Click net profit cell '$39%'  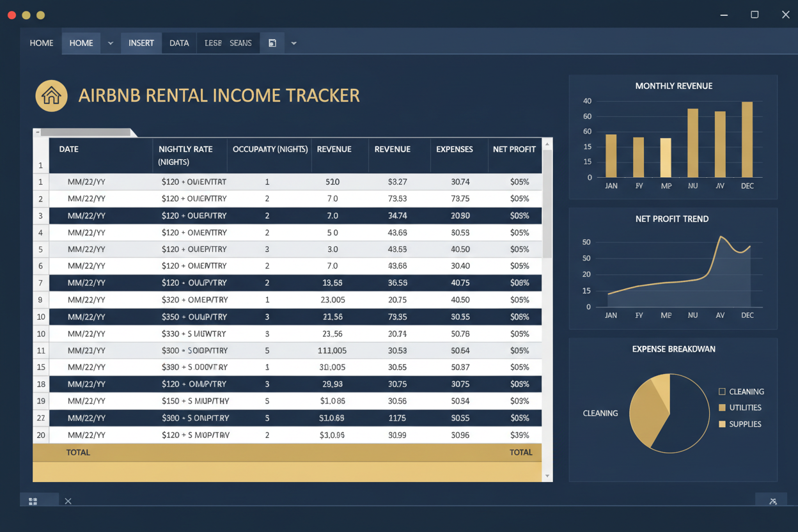519,435
